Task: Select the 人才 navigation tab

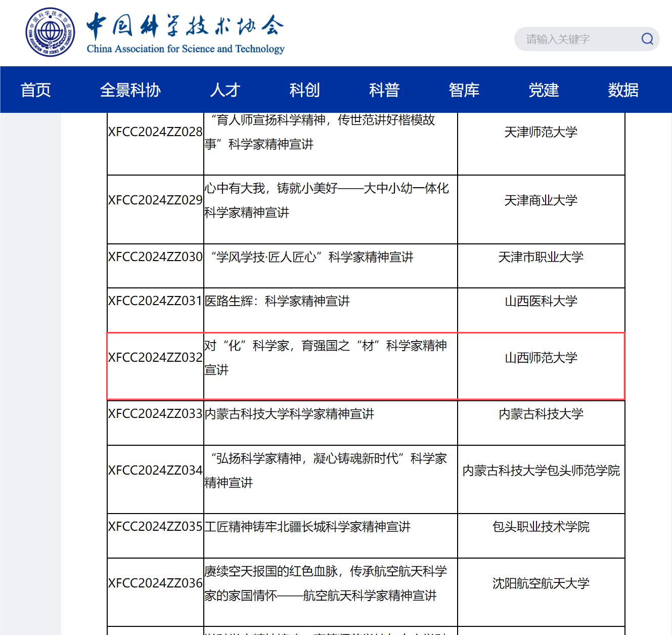Action: coord(225,90)
